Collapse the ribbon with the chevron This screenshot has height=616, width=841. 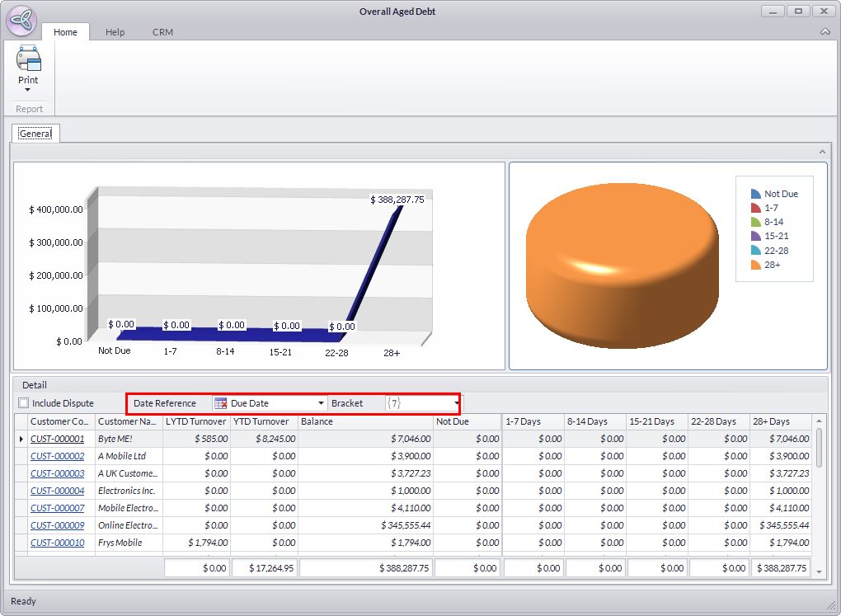825,32
